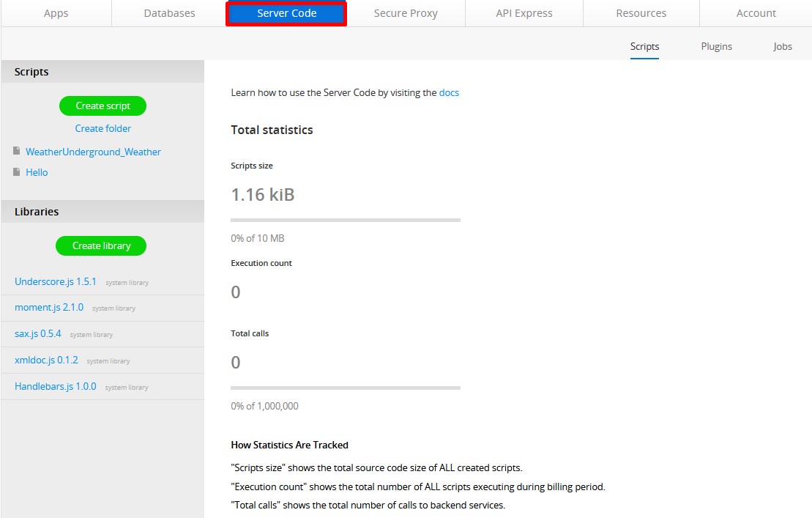
Task: Click the '0% of 1,000,000' text
Action: pyautogui.click(x=264, y=406)
